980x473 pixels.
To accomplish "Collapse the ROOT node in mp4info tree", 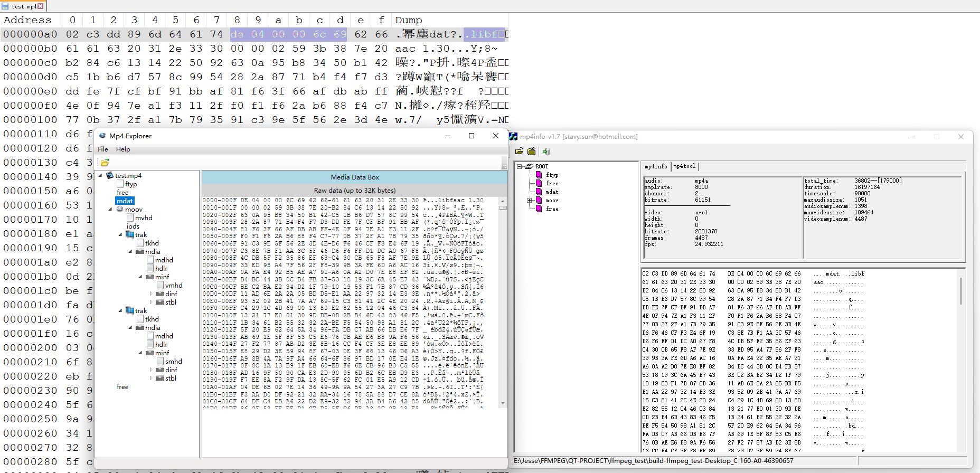I will [x=519, y=166].
